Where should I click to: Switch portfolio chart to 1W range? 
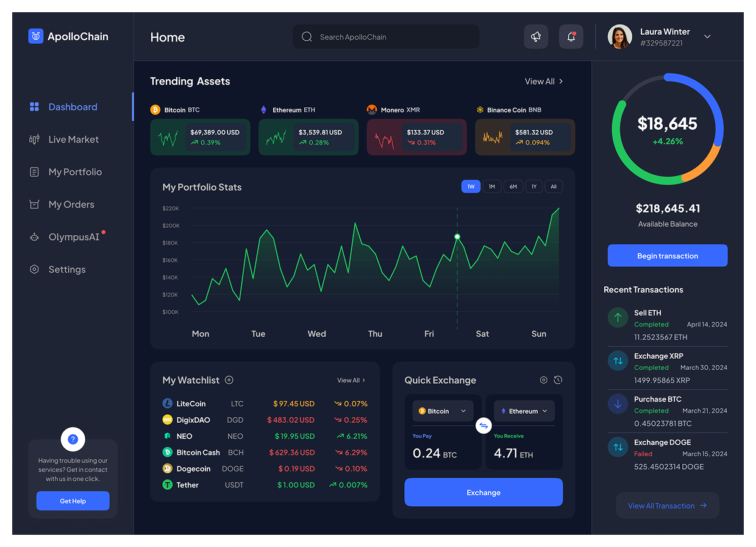pos(471,186)
